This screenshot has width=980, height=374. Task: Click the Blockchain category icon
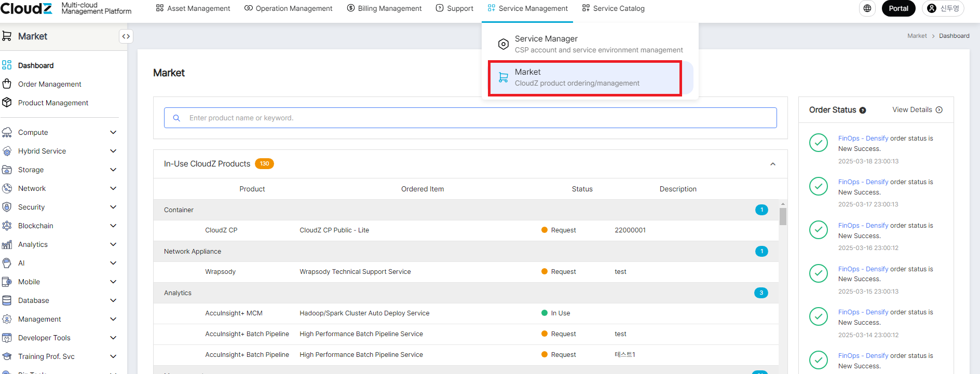(x=7, y=226)
